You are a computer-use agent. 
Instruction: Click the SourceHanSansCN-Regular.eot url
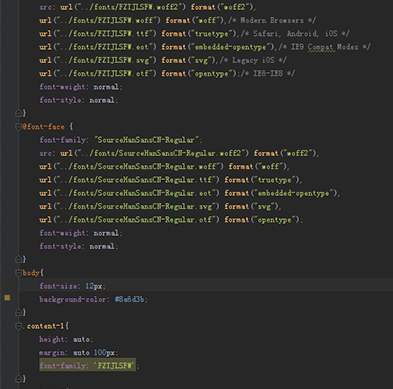tap(129, 193)
